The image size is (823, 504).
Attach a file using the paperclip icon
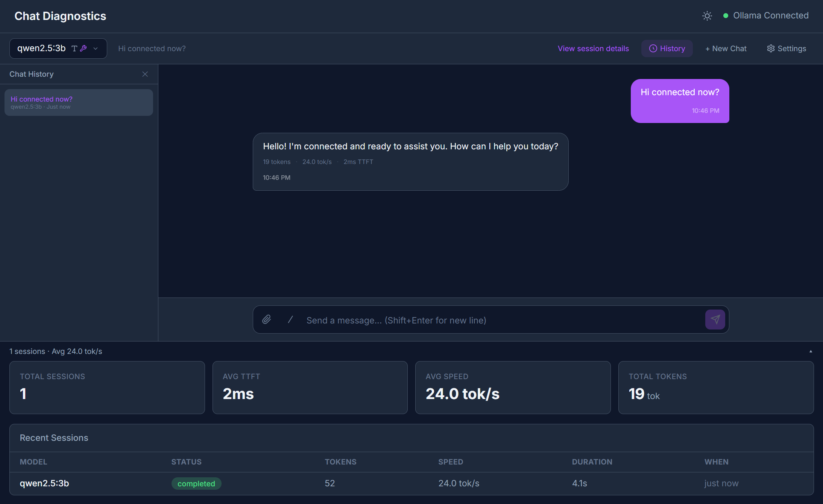(x=267, y=319)
